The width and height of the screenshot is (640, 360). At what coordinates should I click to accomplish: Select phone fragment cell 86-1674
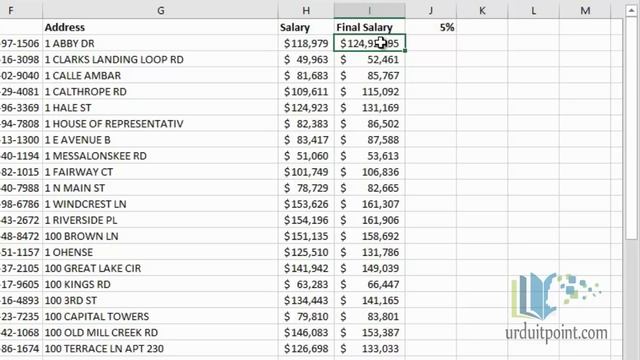tap(20, 348)
